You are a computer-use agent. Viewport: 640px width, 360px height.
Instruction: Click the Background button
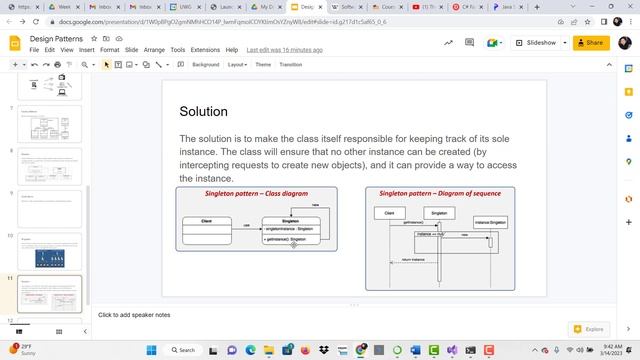pyautogui.click(x=206, y=64)
